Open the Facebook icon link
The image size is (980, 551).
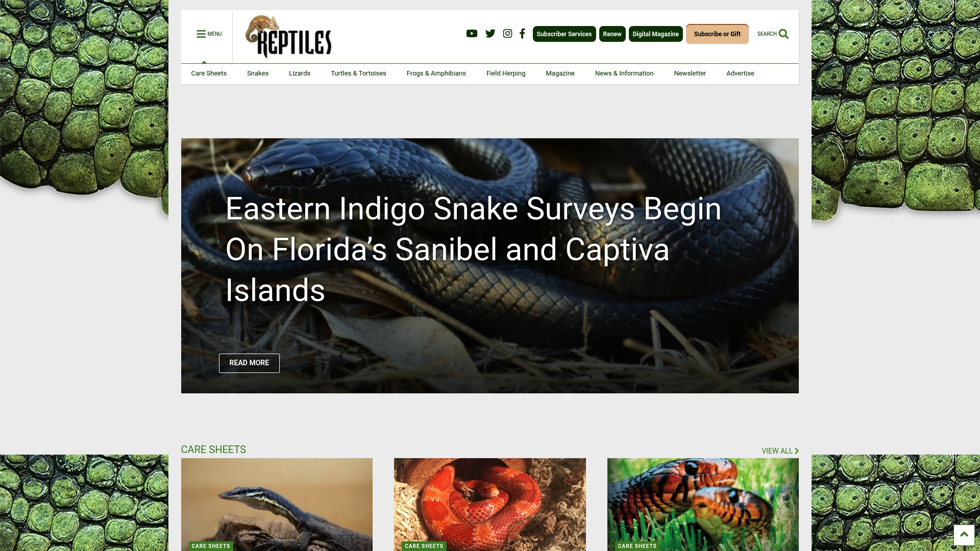click(522, 34)
